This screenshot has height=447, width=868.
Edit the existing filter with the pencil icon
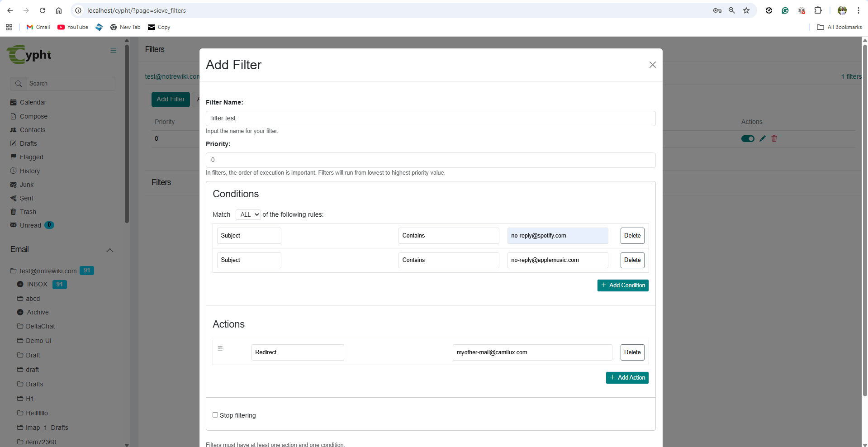[763, 138]
